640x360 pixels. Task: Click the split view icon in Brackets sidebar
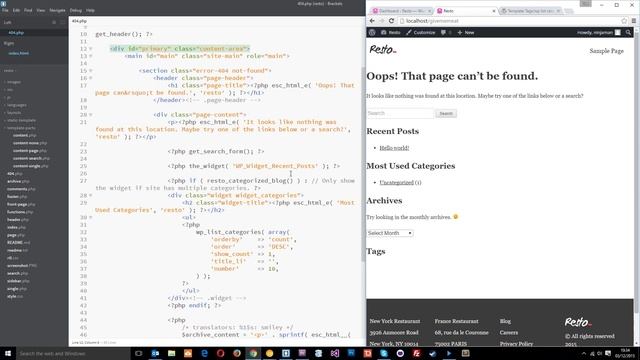point(62,22)
